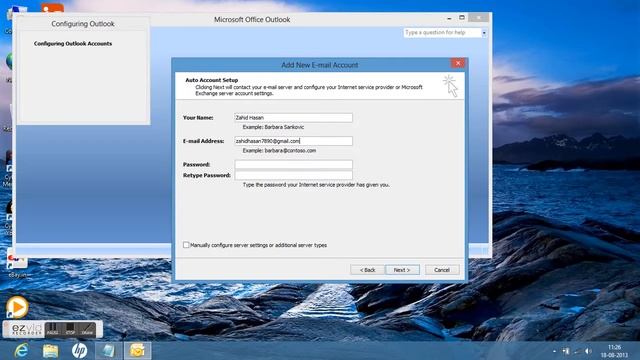Screen dimensions: 640x360
Task: Click the Configuring Outlook Accounts text
Action: click(x=73, y=44)
